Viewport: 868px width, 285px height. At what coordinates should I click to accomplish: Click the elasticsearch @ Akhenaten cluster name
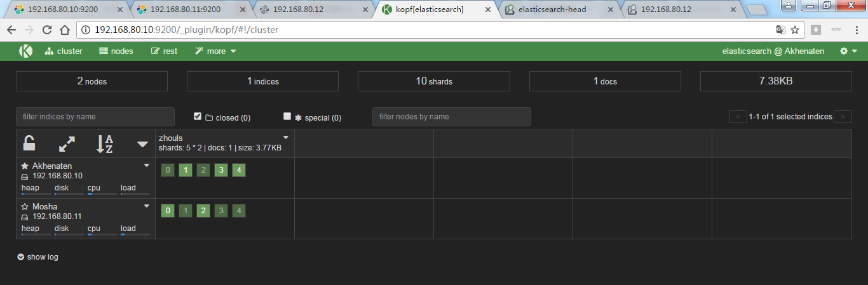tap(773, 51)
